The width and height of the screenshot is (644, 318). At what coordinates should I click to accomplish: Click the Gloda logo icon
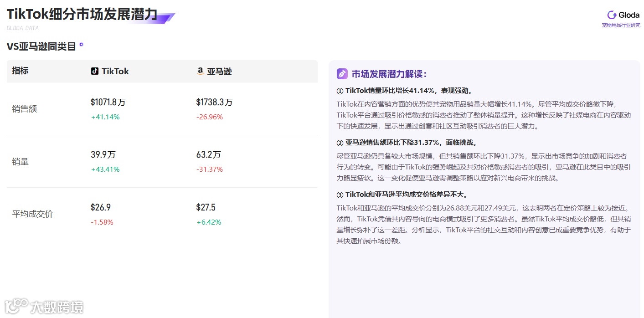[612, 15]
